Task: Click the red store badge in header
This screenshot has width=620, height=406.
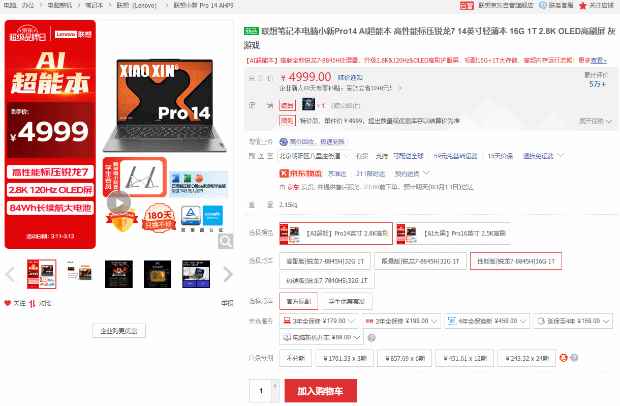Action: point(467,6)
